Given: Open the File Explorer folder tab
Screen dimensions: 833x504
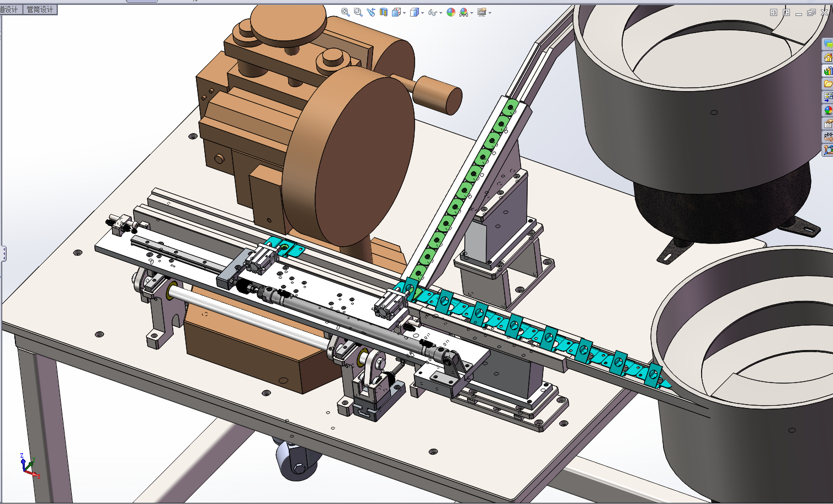Looking at the screenshot, I should tap(827, 84).
